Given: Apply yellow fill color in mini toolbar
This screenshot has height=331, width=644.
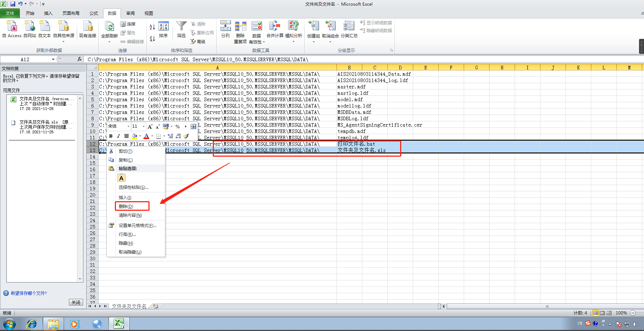Looking at the screenshot, I should tap(134, 136).
